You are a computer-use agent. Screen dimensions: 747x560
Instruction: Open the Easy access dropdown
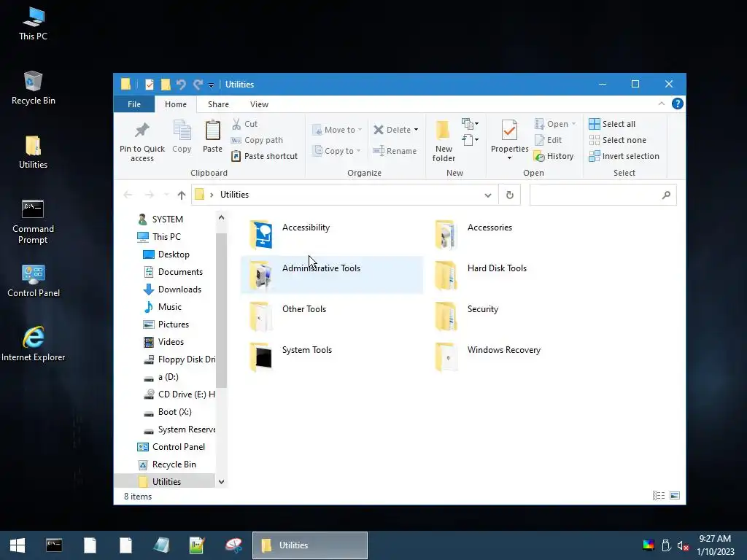pos(471,140)
